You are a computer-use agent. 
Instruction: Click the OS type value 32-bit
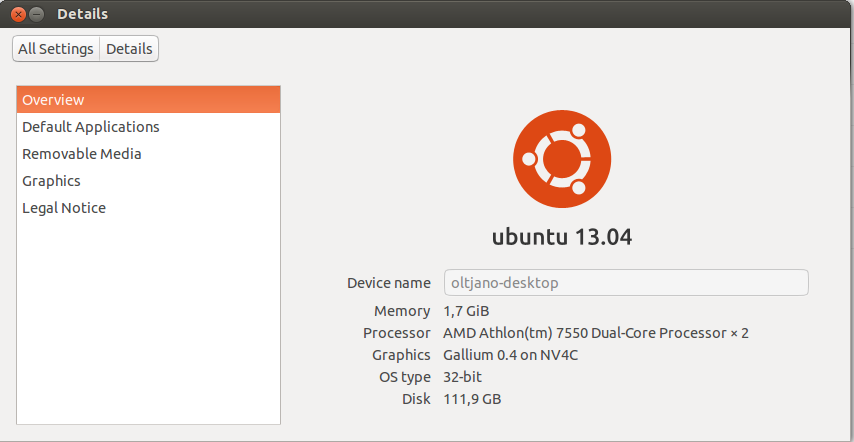(462, 377)
